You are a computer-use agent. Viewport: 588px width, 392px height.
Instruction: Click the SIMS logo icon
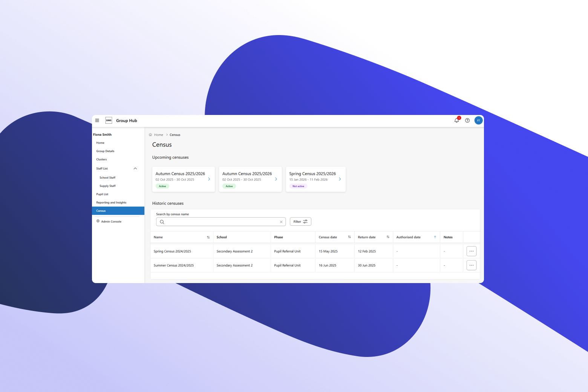pos(109,121)
